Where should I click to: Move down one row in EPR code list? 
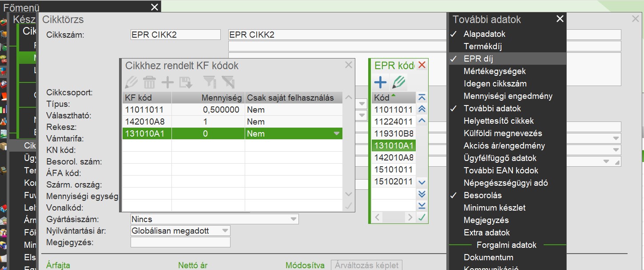(422, 182)
